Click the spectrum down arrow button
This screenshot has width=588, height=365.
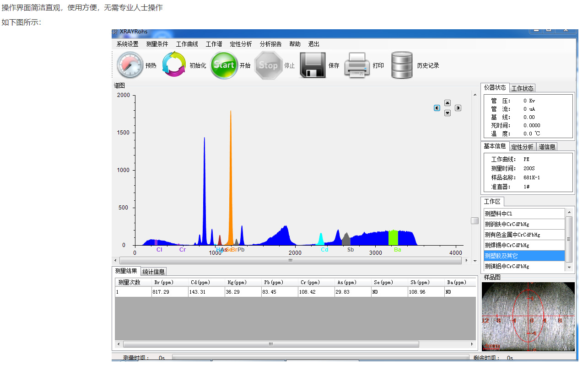click(448, 113)
